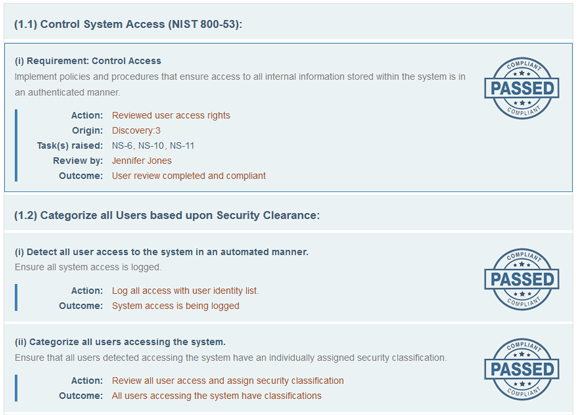This screenshot has width=577, height=415.
Task: Select description 'Ensure all system access is logged.'
Action: (x=88, y=267)
